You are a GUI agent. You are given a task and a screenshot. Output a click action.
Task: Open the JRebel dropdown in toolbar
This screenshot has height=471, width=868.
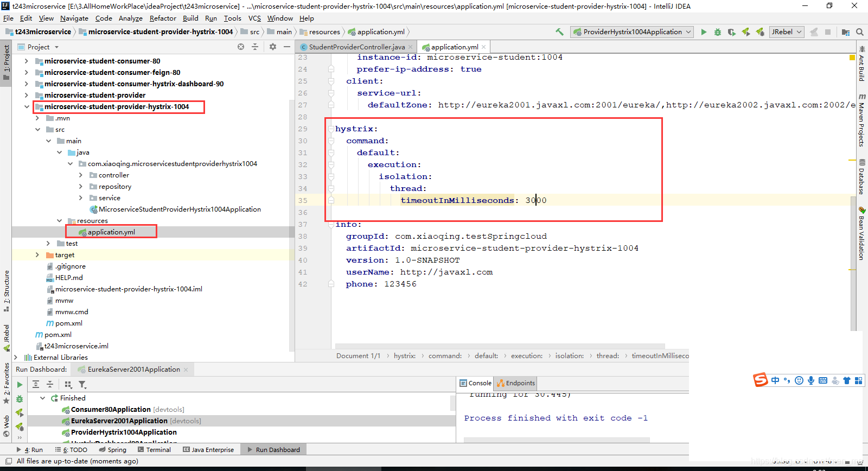(x=787, y=32)
